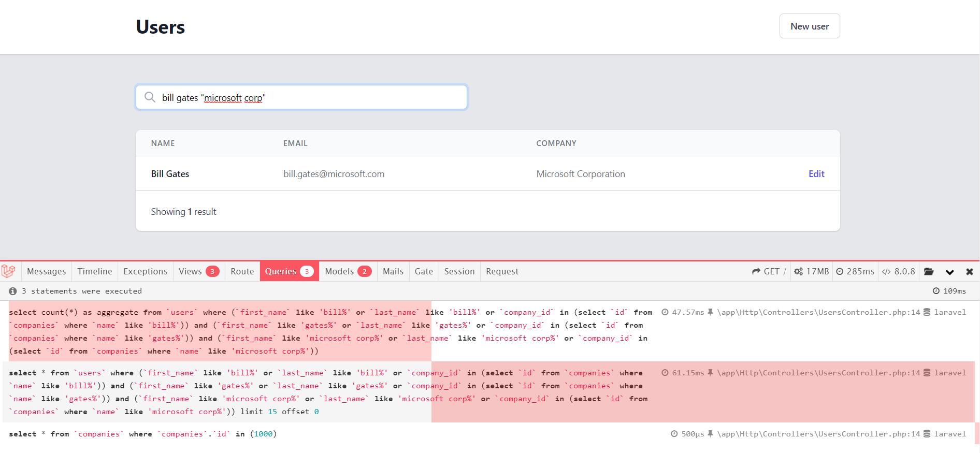Click UsersController.php:14 source on first query
Image resolution: width=980 pixels, height=453 pixels.
pos(818,312)
